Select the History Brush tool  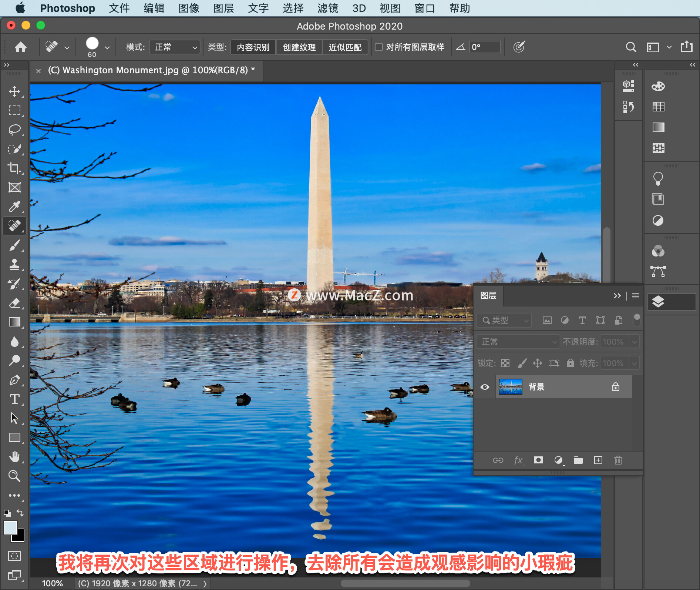(14, 284)
